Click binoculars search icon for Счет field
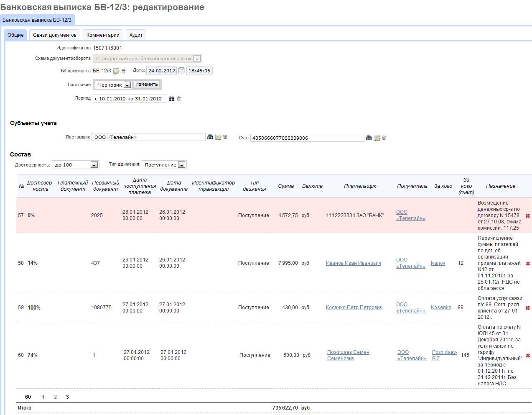The height and width of the screenshot is (415, 532). tap(369, 138)
